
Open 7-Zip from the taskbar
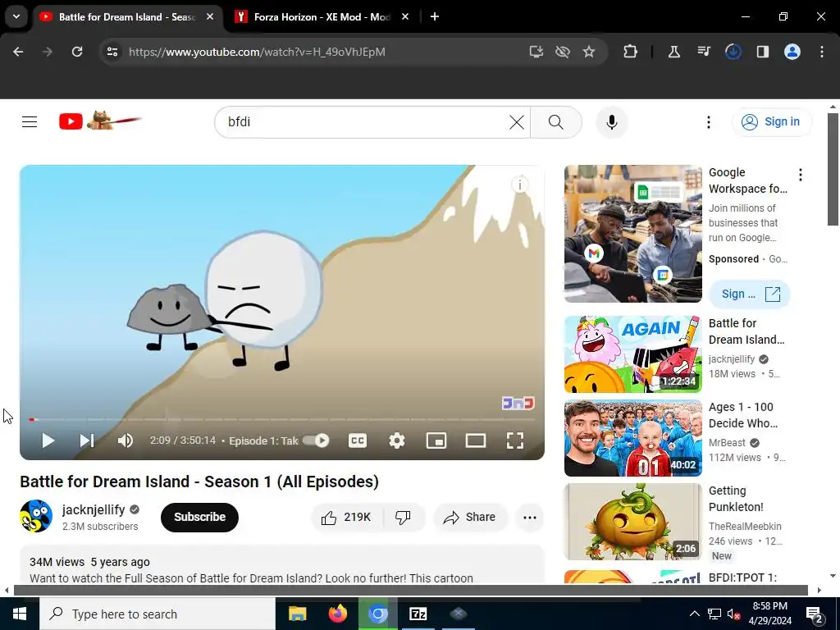click(418, 614)
